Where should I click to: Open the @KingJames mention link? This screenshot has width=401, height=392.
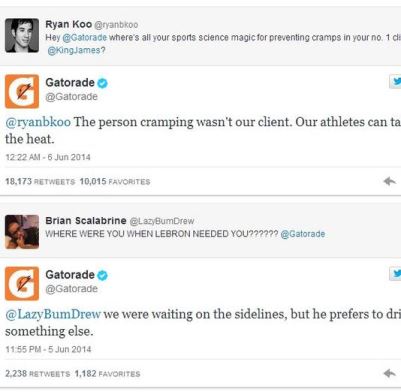tap(76, 50)
